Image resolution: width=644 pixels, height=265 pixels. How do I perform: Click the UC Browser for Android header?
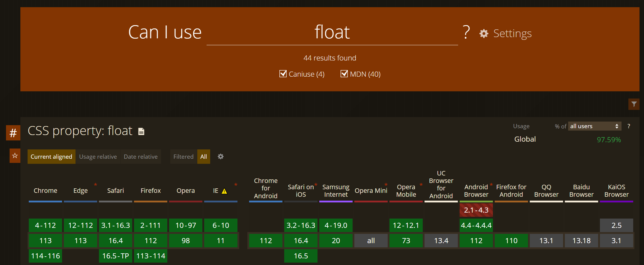pyautogui.click(x=441, y=185)
